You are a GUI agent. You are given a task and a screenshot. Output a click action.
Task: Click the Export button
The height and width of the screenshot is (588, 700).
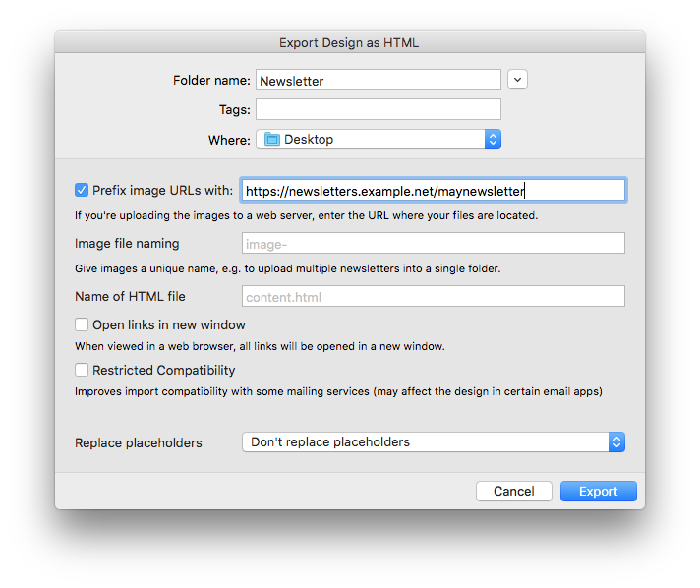(x=598, y=491)
